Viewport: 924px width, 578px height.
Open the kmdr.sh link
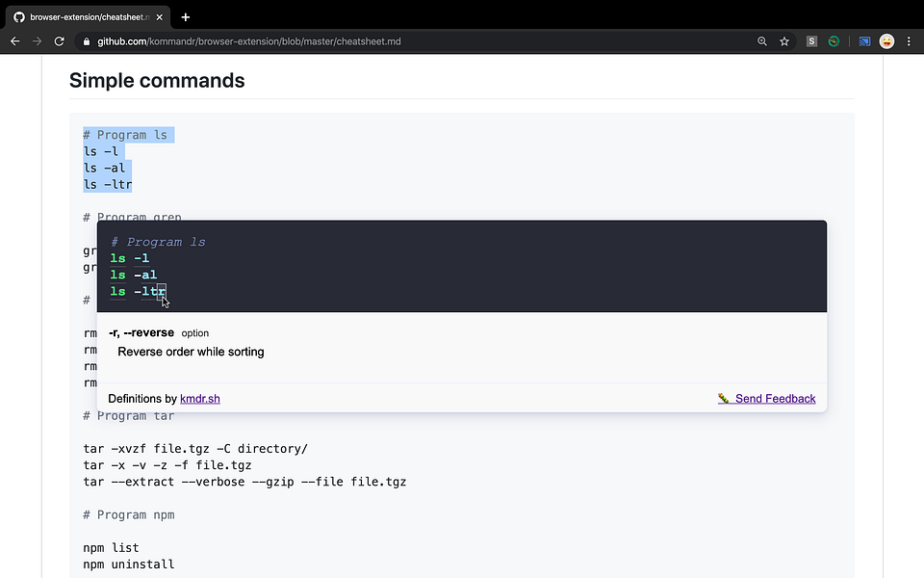[200, 399]
